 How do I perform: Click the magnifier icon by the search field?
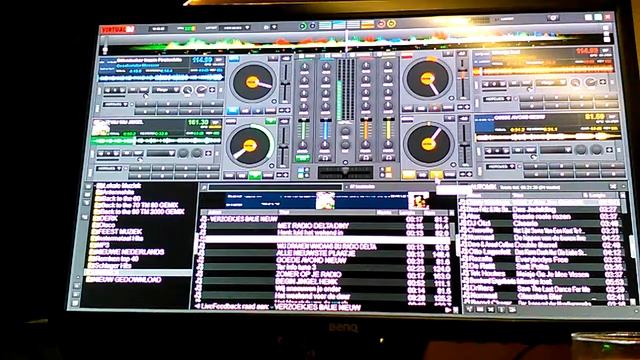click(x=203, y=187)
